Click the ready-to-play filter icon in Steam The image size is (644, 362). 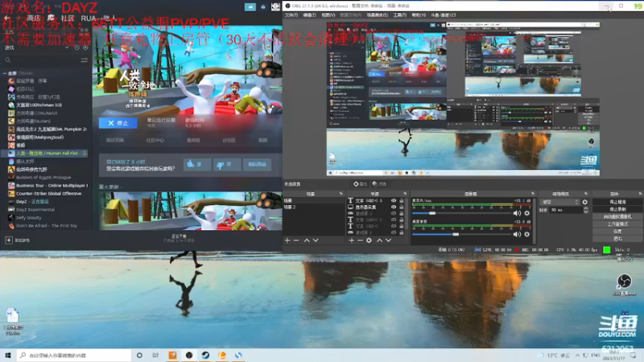[85, 47]
